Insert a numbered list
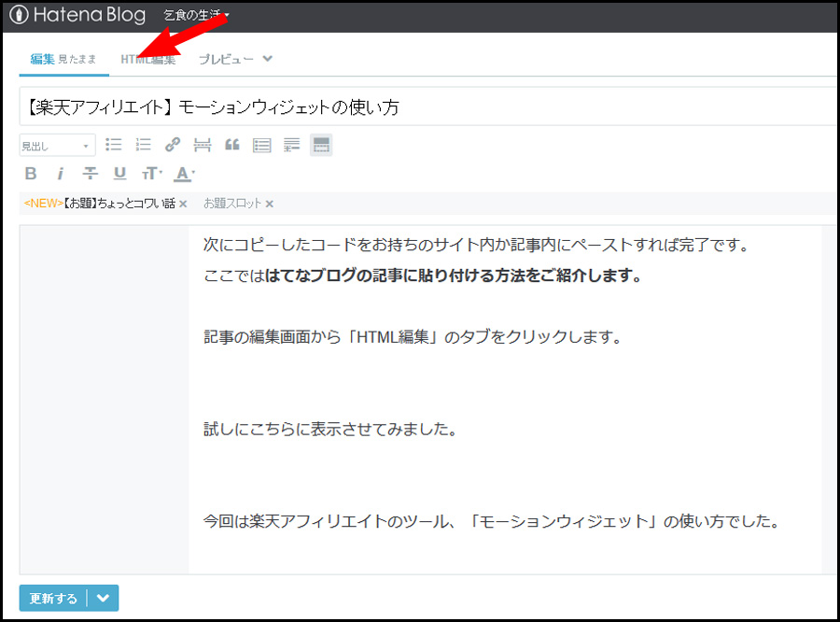Viewport: 840px width, 622px height. point(143,145)
